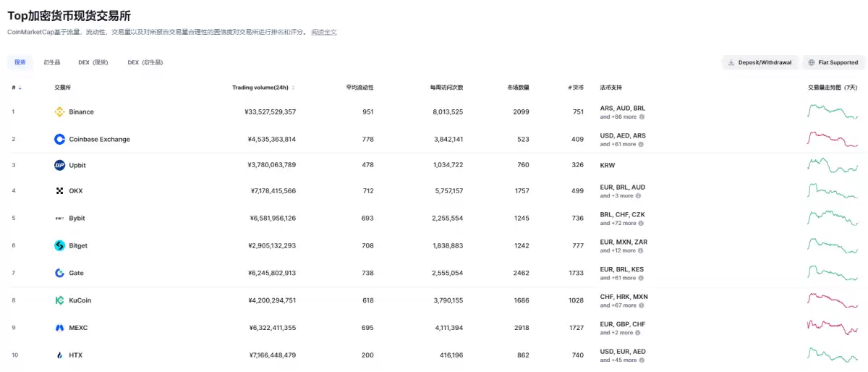868x372 pixels.
Task: Sort by rank number column arrow
Action: coord(20,88)
